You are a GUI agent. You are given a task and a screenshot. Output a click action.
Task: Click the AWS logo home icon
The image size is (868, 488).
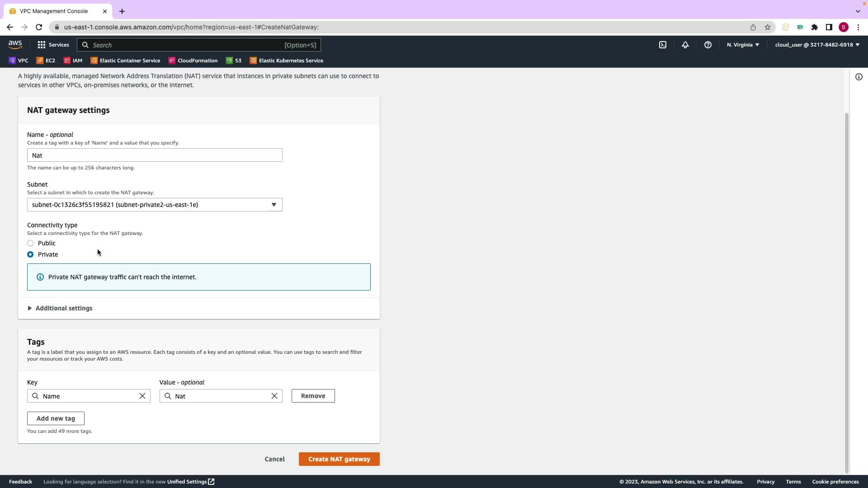tap(15, 44)
